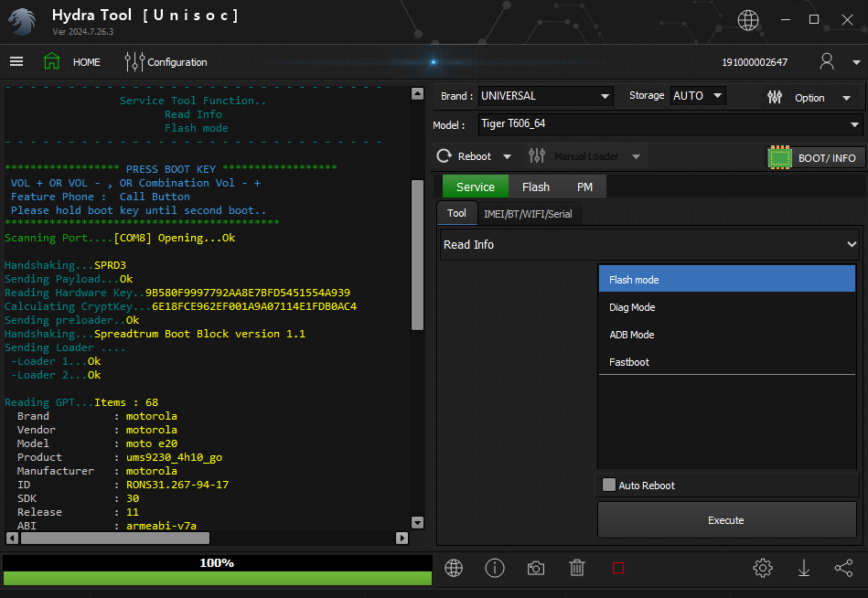868x598 pixels.
Task: Take a screenshot with camera icon
Action: point(536,568)
